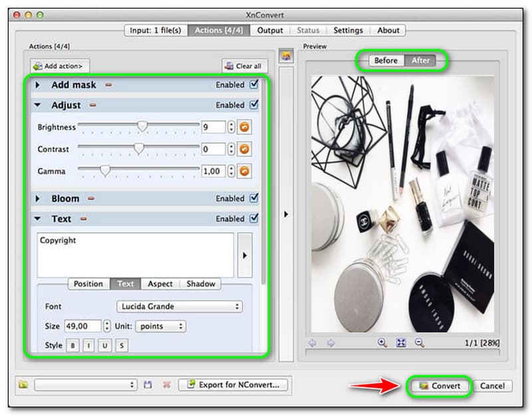Screen dimensions: 532x416
Task: Go to the next preview image arrow
Action: (331, 343)
